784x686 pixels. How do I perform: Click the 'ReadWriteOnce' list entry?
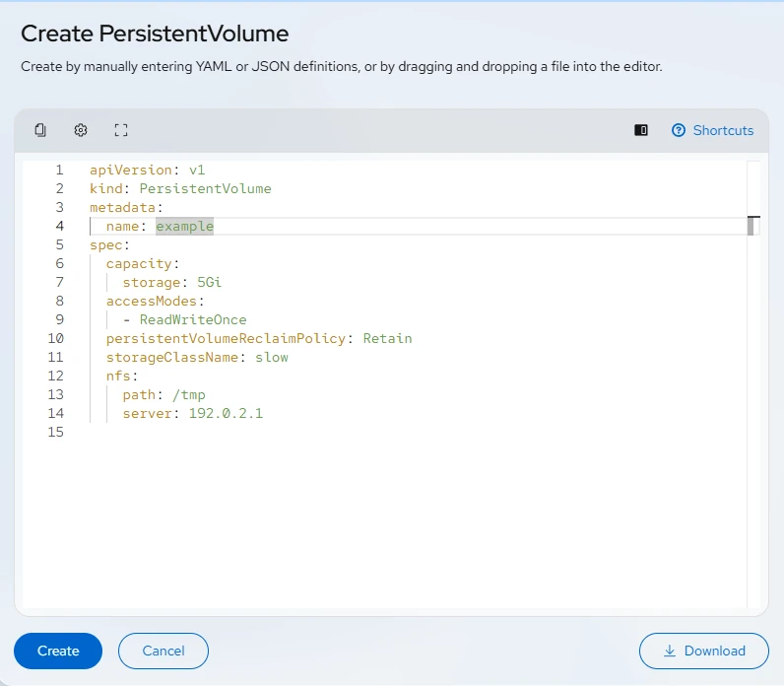pyautogui.click(x=193, y=319)
